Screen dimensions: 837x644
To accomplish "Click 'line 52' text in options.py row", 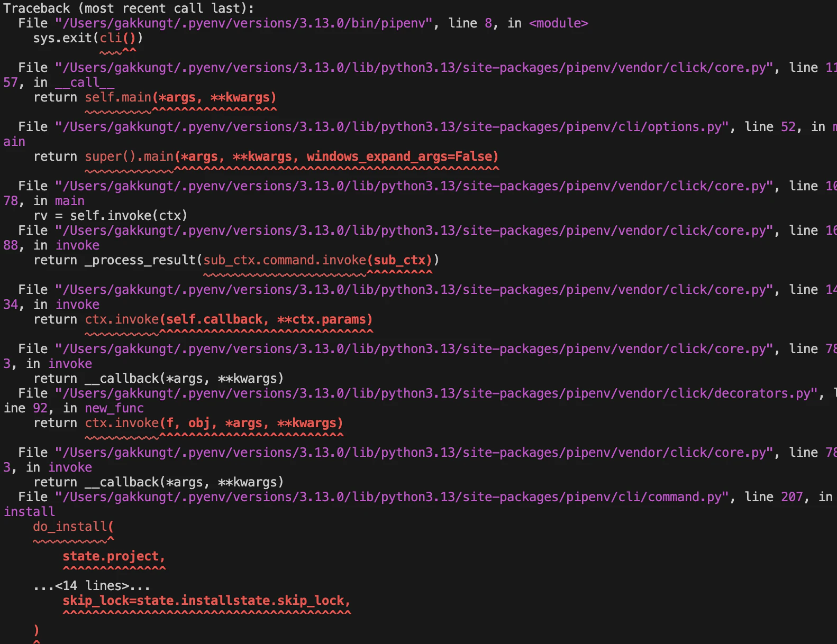I will [770, 127].
